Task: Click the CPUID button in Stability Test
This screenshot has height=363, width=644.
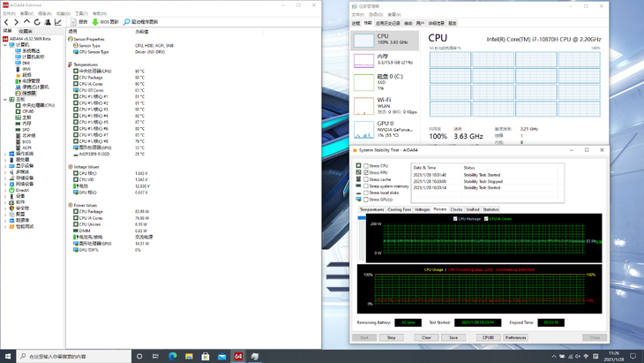Action: (489, 337)
